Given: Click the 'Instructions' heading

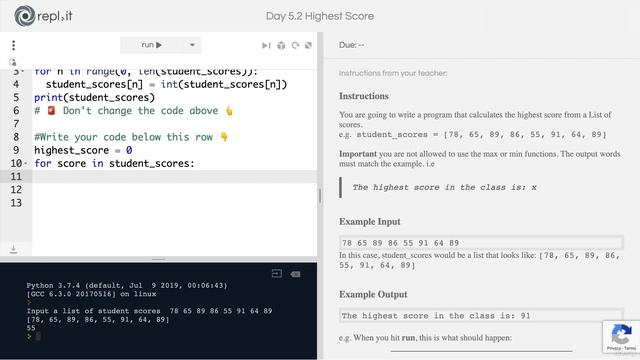Looking at the screenshot, I should (364, 96).
